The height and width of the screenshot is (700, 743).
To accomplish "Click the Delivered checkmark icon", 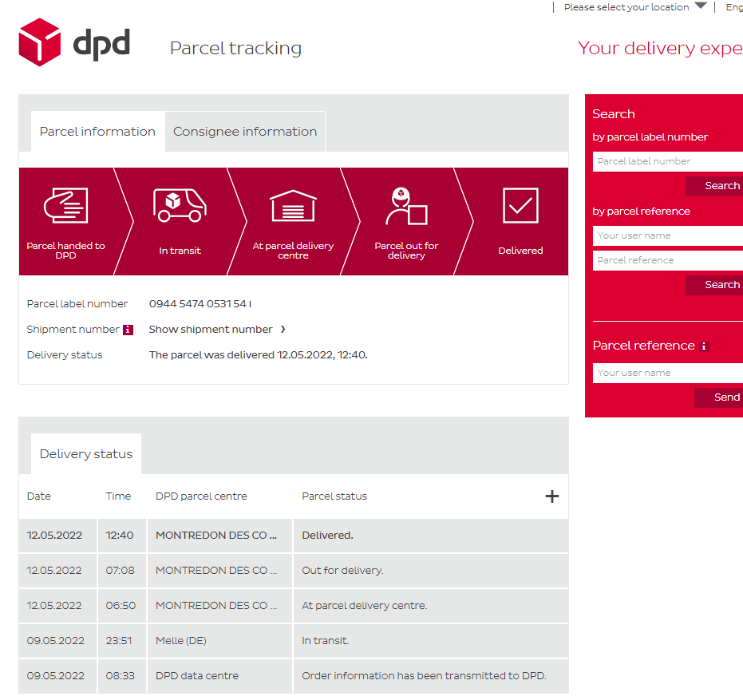I will [520, 206].
